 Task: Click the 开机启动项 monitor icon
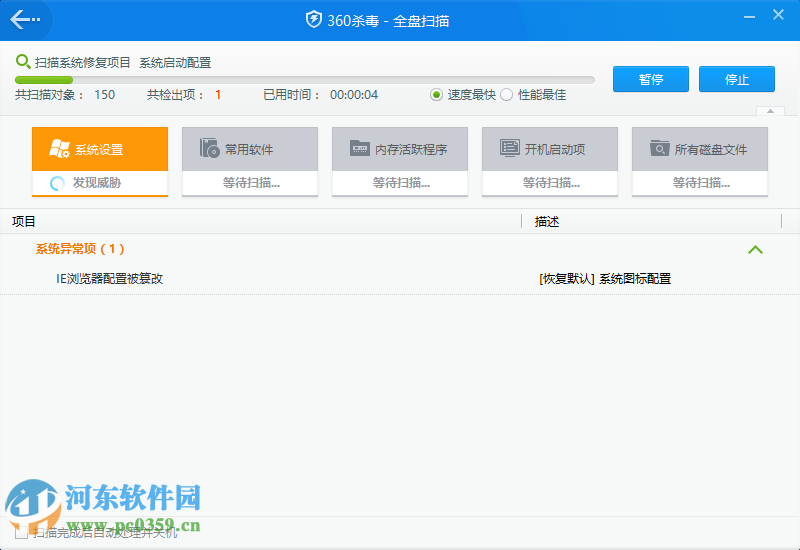pyautogui.click(x=510, y=148)
